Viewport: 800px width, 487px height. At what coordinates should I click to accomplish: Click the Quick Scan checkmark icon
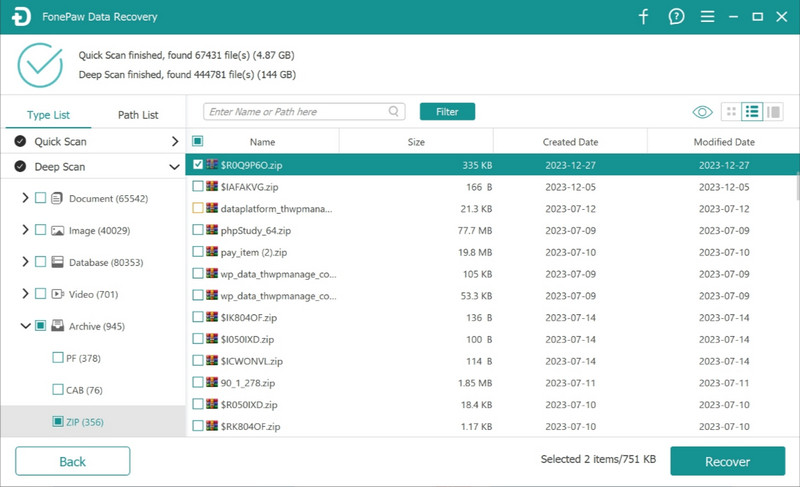click(20, 141)
